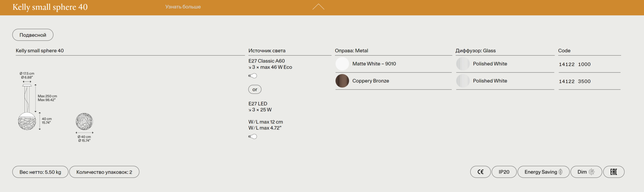
Task: Pick the first Polished White diffuser swatch
Action: [463, 64]
